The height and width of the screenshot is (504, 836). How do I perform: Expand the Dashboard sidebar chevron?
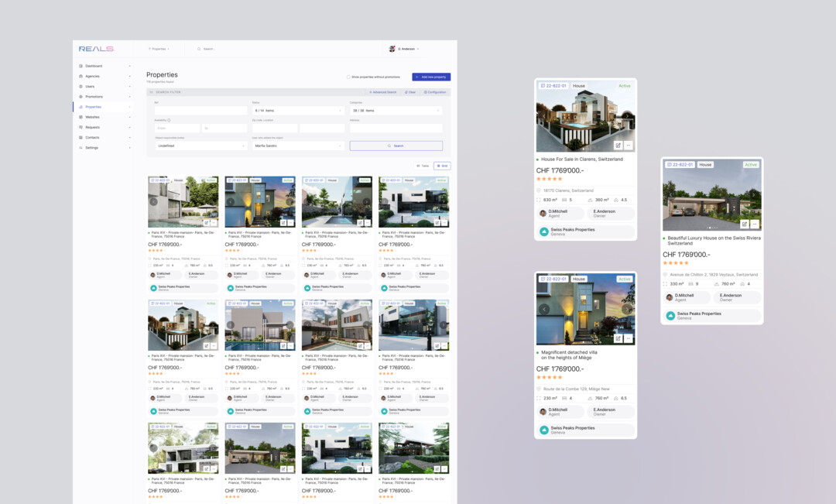[129, 66]
